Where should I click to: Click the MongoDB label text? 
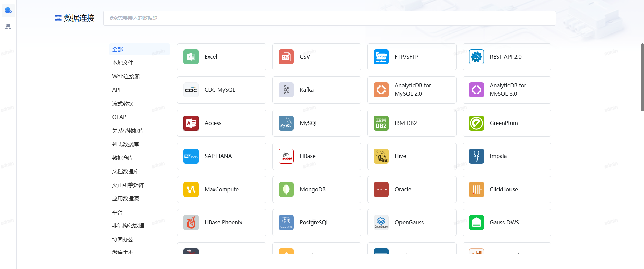(313, 189)
